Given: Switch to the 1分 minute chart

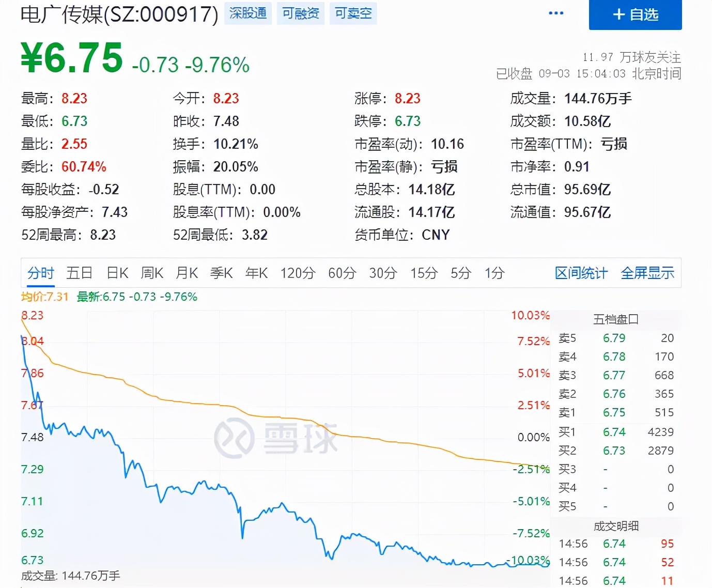Looking at the screenshot, I should tap(493, 273).
